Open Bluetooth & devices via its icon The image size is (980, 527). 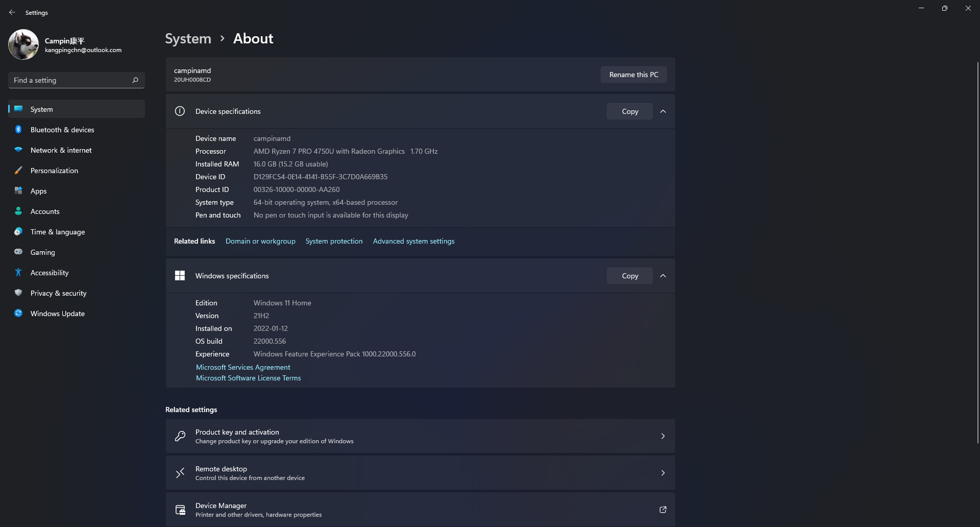click(18, 129)
